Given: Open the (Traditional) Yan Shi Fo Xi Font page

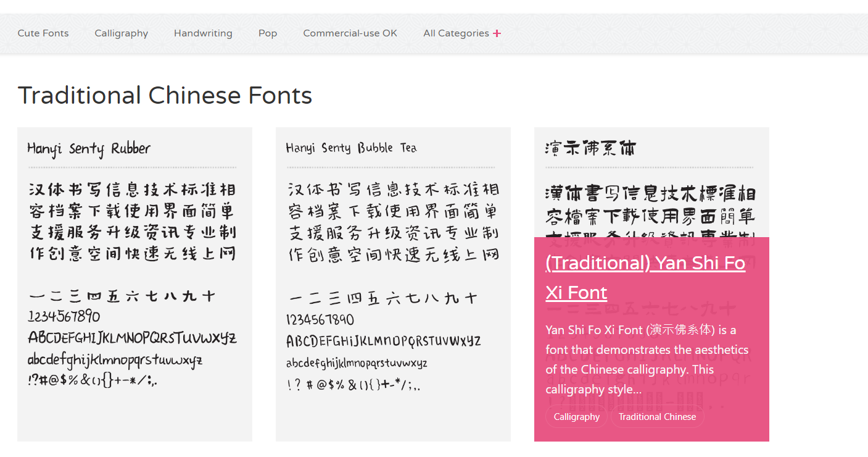Looking at the screenshot, I should (x=645, y=277).
